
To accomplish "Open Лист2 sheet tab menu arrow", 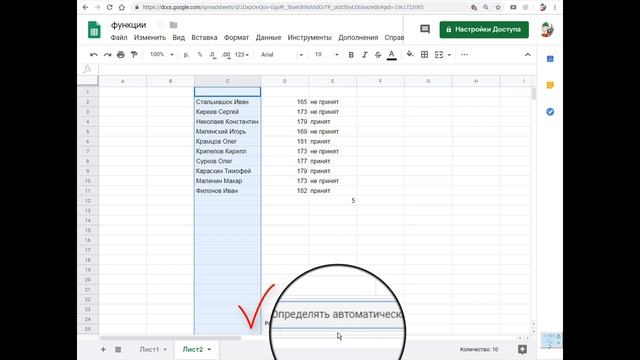I will tap(209, 349).
